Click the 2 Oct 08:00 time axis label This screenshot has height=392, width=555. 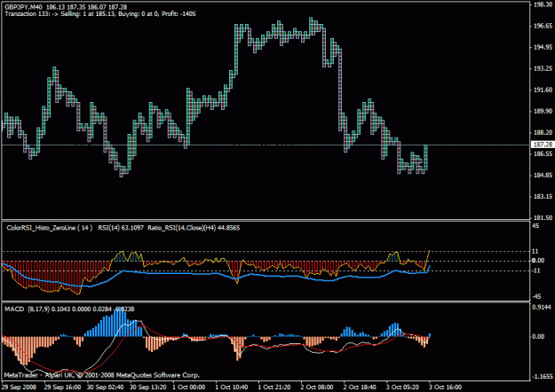317,387
